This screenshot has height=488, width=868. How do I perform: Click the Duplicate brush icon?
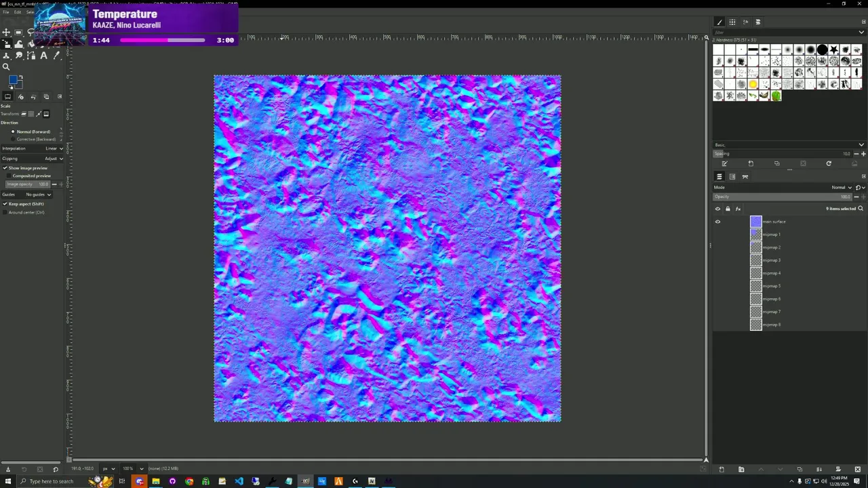(x=776, y=163)
